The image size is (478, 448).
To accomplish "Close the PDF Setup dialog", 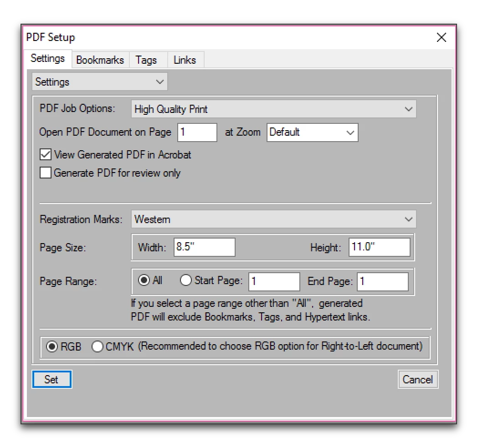I will 442,37.
